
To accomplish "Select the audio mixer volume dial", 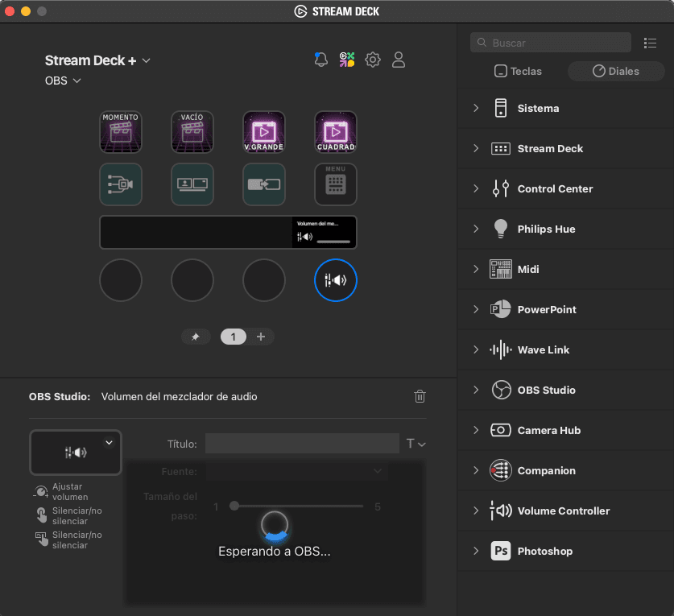I will coord(336,280).
